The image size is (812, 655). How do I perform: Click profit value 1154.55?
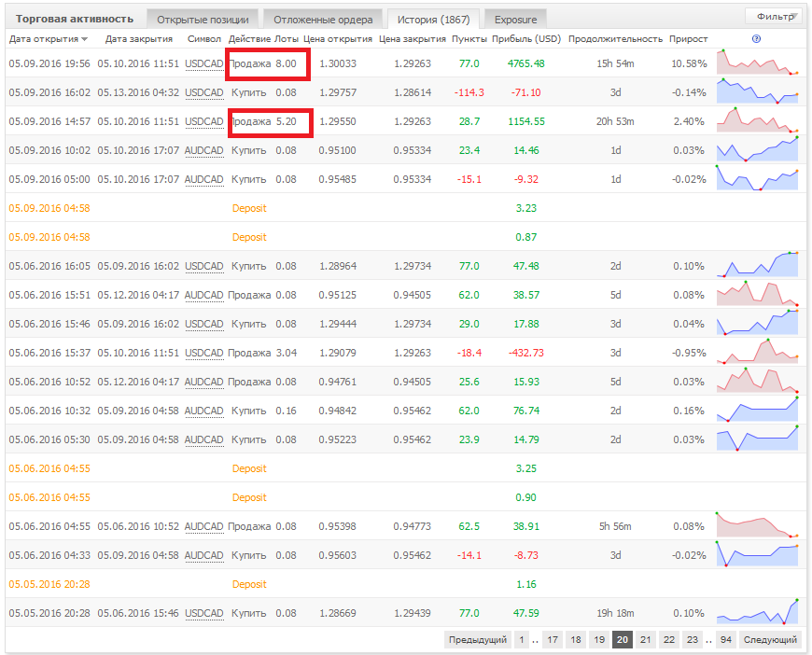[526, 121]
